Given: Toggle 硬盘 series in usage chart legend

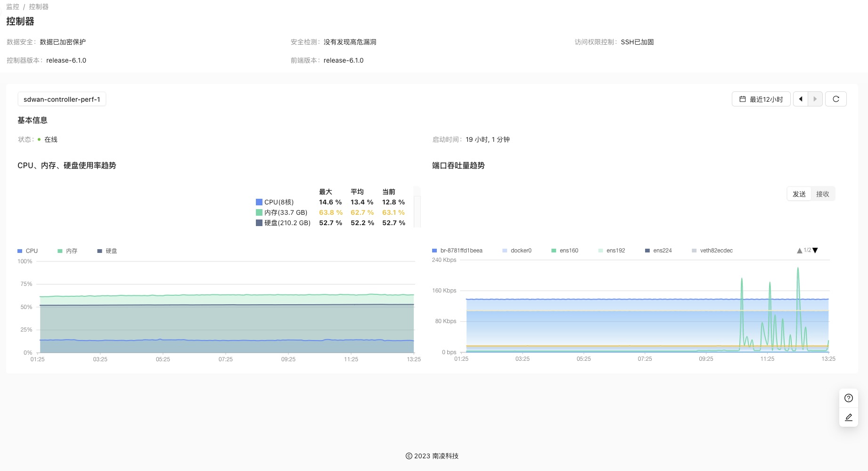Looking at the screenshot, I should [x=107, y=251].
